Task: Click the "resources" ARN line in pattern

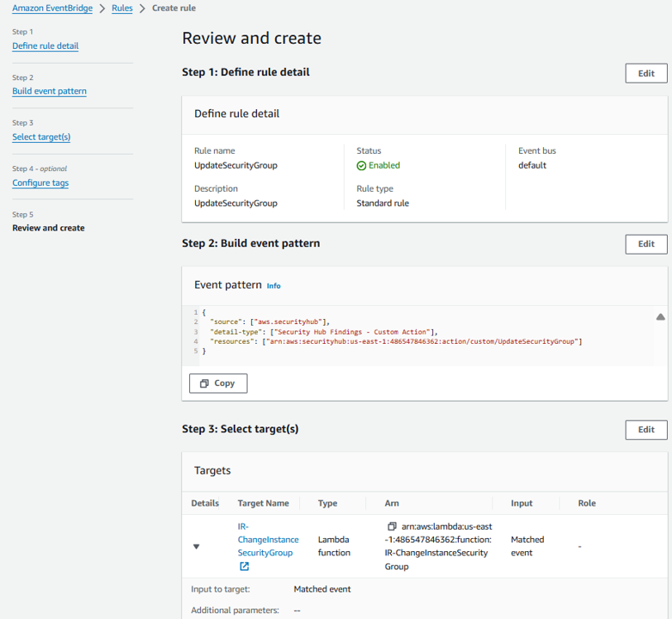Action: click(x=396, y=341)
